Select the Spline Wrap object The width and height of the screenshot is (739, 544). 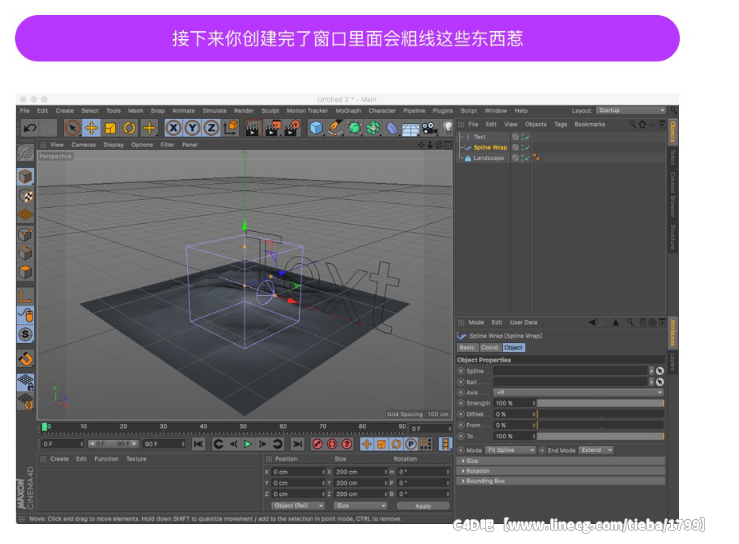490,148
